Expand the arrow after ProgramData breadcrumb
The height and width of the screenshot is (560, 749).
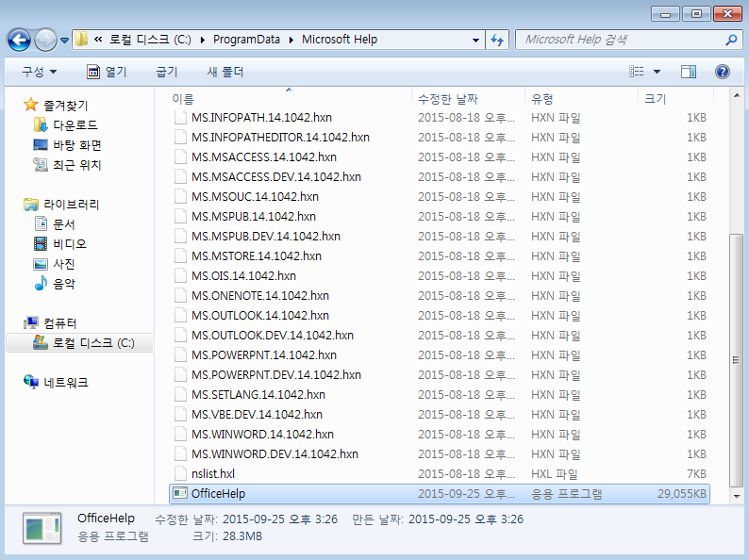291,40
